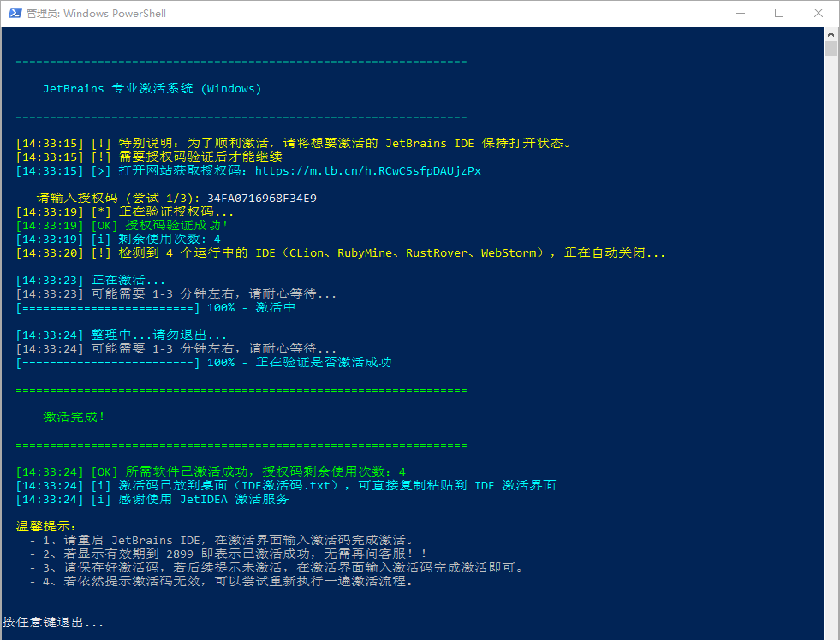Click tip 2 mentioning validity until 2899
Viewport: 840px width, 640px height.
229,554
